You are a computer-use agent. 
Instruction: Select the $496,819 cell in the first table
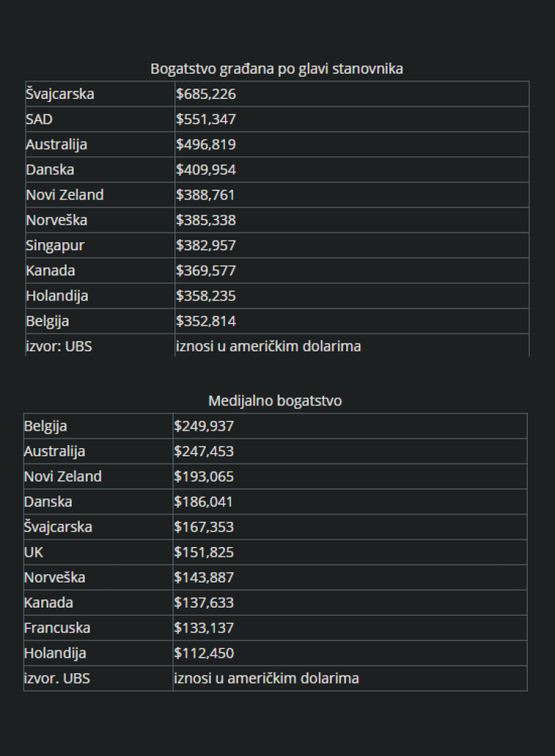tap(206, 144)
